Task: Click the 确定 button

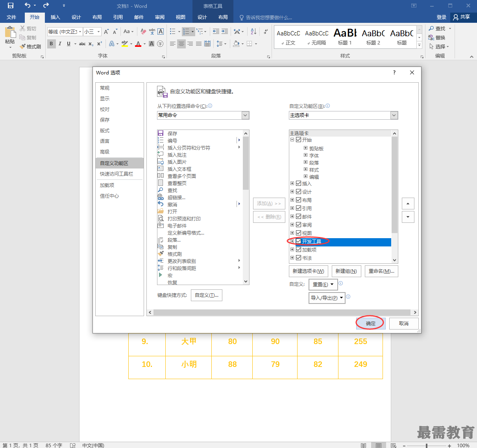Action: pos(371,324)
